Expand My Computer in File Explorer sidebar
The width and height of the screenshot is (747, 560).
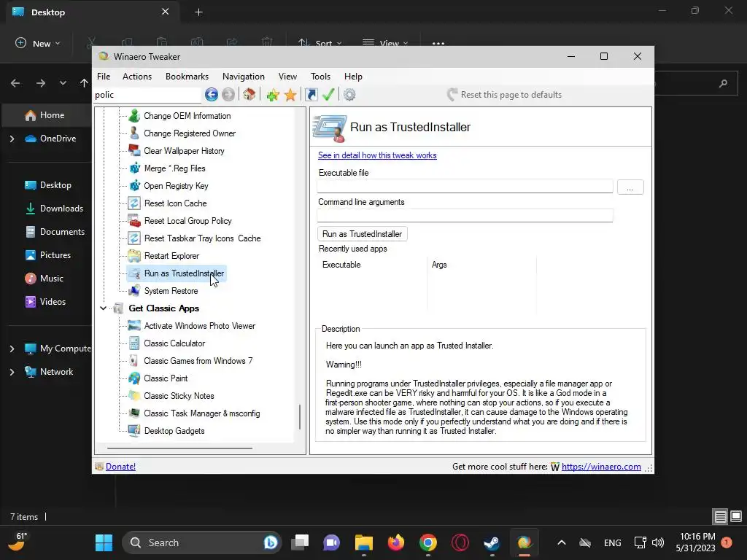[x=12, y=349]
